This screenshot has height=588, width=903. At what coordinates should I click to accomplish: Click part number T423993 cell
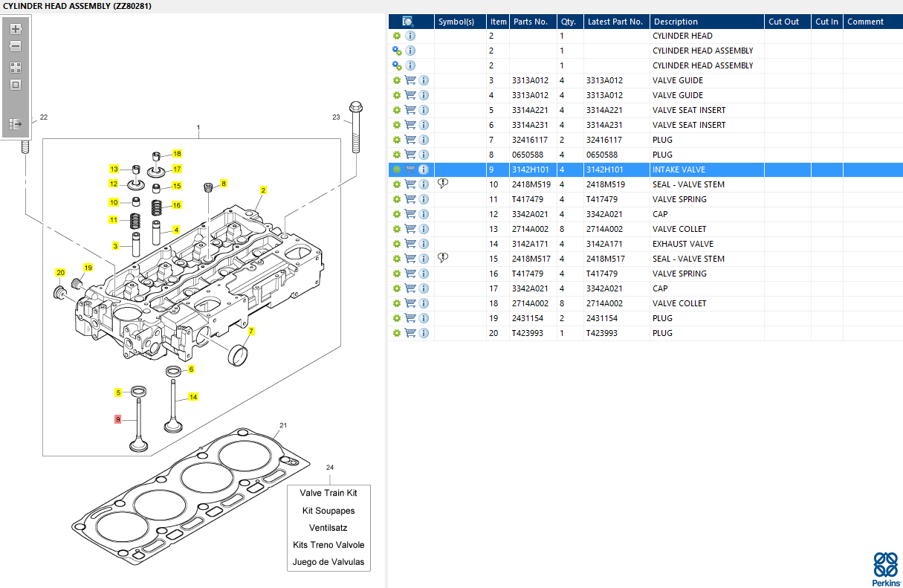[533, 333]
